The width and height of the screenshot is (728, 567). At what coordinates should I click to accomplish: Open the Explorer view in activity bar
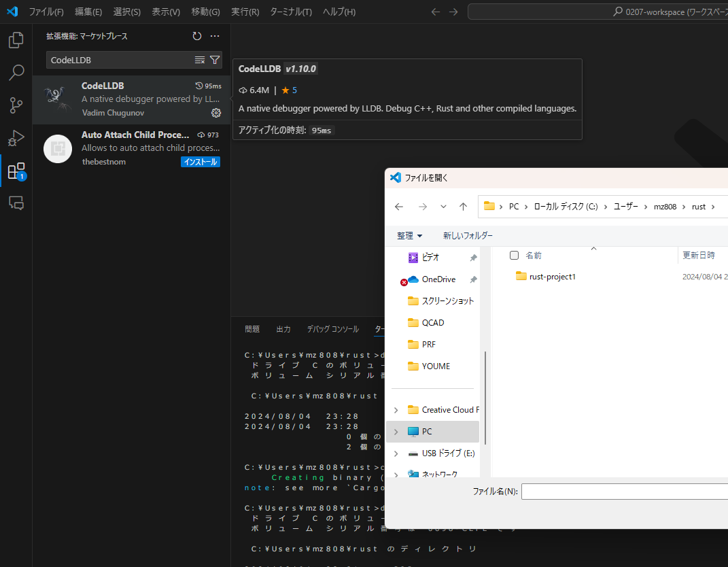16,40
